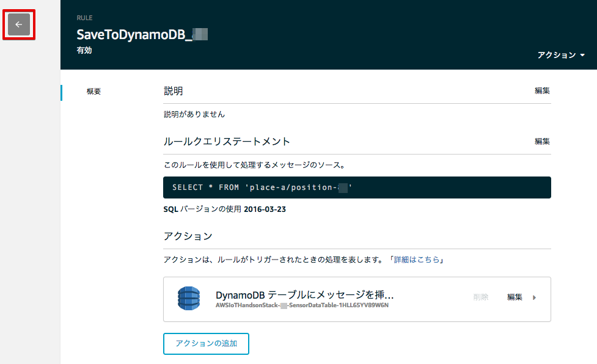Open the 詳細はこちら link
Screen dimensions: 597x364
pyautogui.click(x=417, y=260)
